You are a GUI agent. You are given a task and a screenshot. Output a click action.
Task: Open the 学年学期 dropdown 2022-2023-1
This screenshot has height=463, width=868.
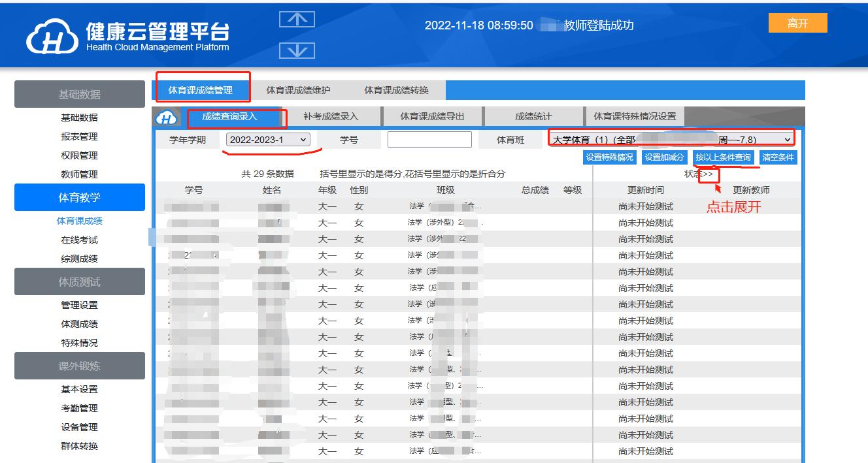click(268, 140)
